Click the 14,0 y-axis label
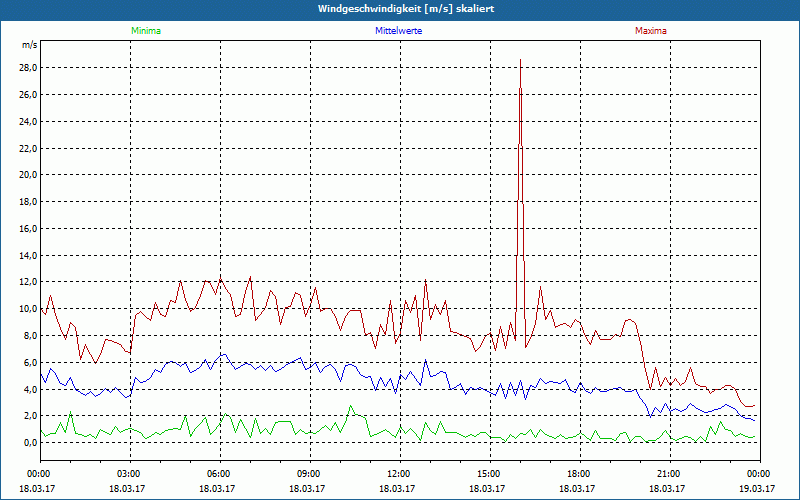 (29, 256)
